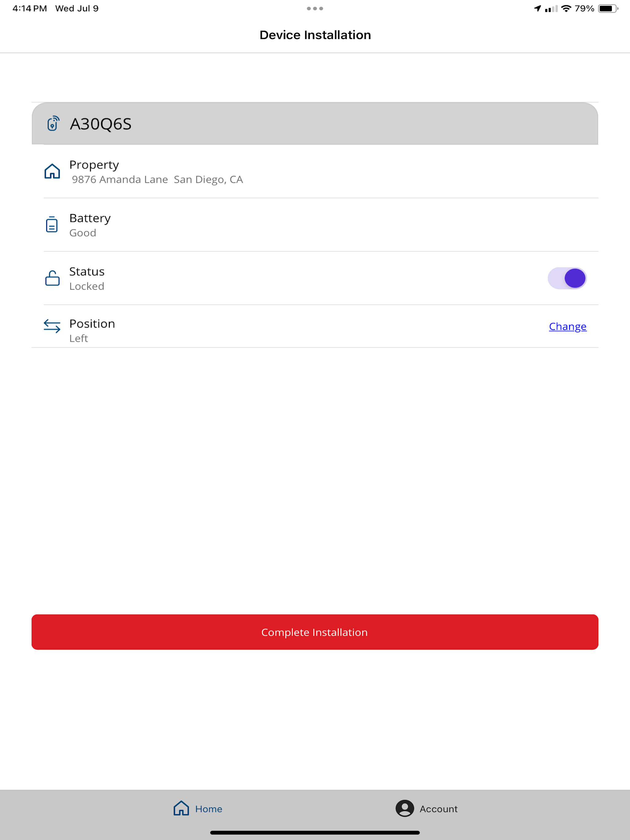
Task: Tap the Complete Installation button
Action: [x=315, y=632]
